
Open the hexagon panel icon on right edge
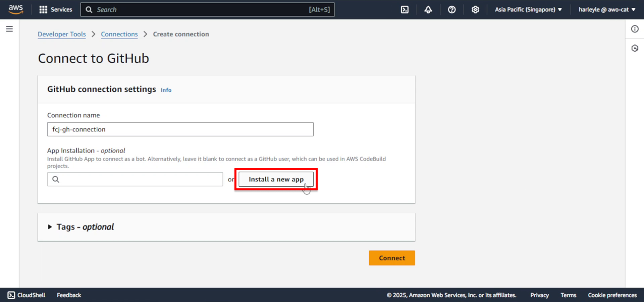point(635,48)
